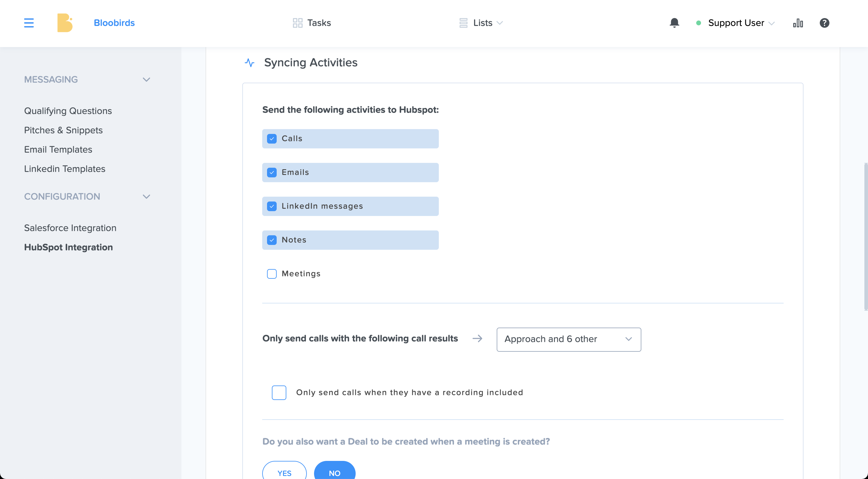Uncheck the Emails checkbox
The image size is (868, 479).
pyautogui.click(x=272, y=172)
